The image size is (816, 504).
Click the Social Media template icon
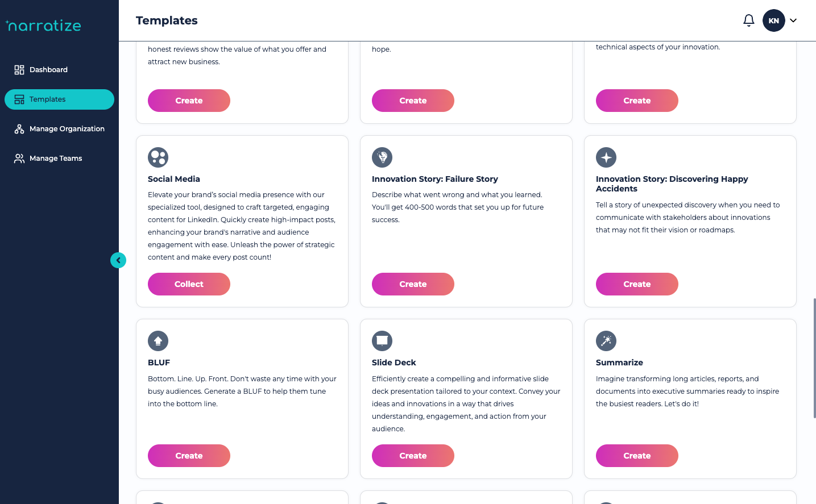point(158,157)
